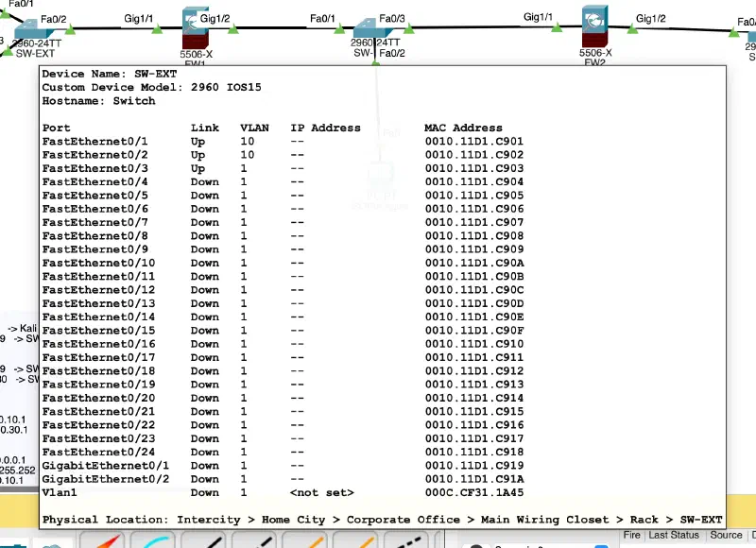Click the FastEthernet0/2 port row name
This screenshot has height=548, width=756.
95,155
